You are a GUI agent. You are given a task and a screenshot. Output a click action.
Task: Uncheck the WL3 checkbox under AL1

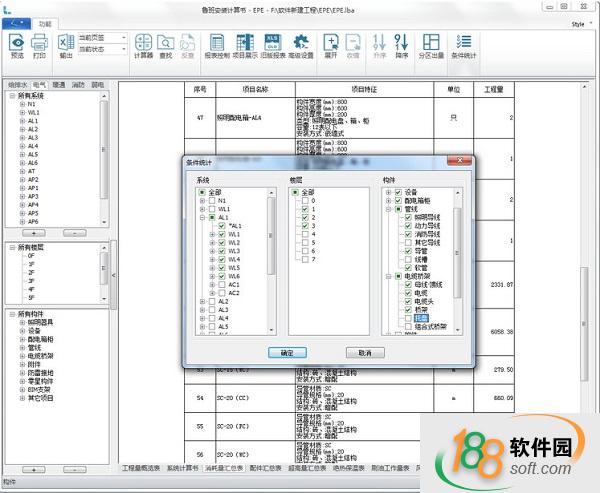tap(222, 251)
